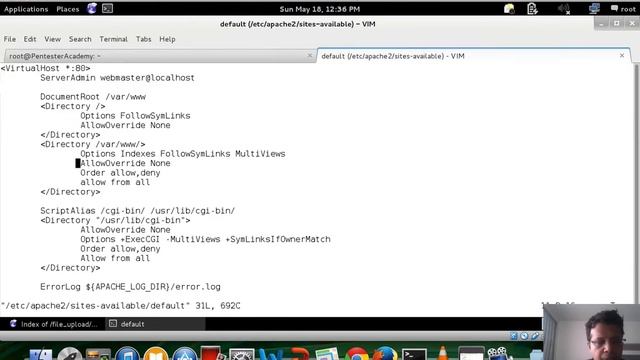Viewport: 640px width, 360px height.
Task: Click the '31L, 692C' file status line
Action: click(x=120, y=306)
